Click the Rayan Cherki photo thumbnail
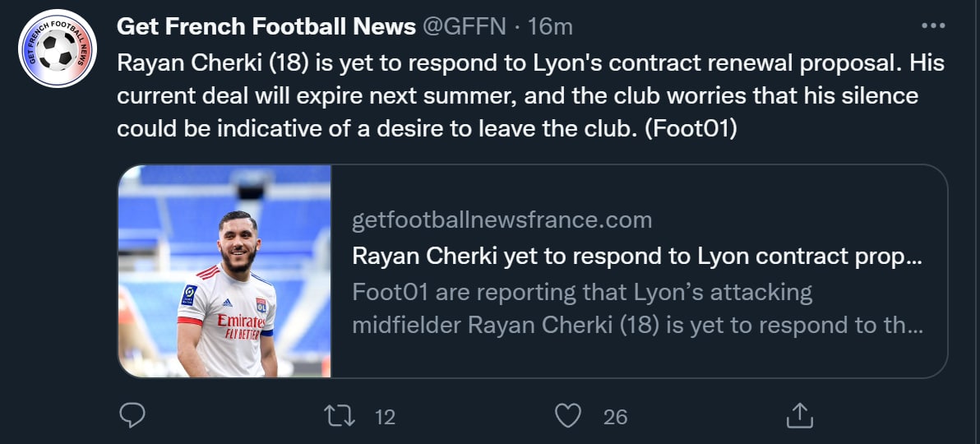 [x=224, y=271]
